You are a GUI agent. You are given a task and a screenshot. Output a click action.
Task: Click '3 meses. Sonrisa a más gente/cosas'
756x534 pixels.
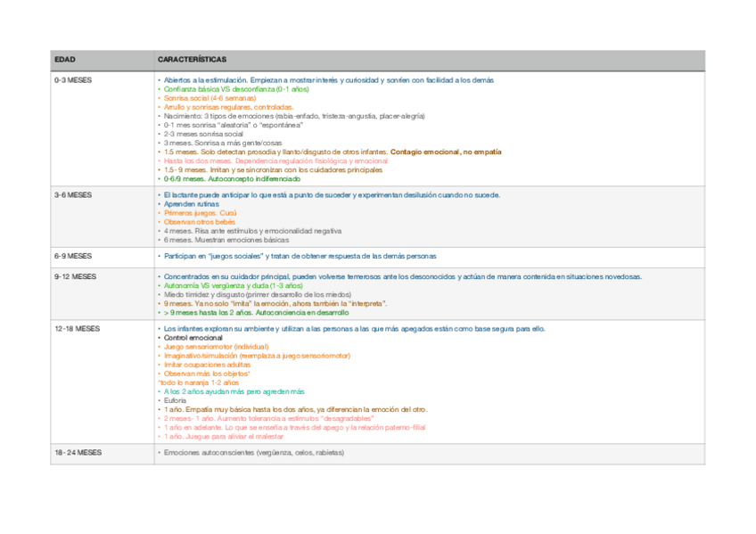tap(222, 144)
